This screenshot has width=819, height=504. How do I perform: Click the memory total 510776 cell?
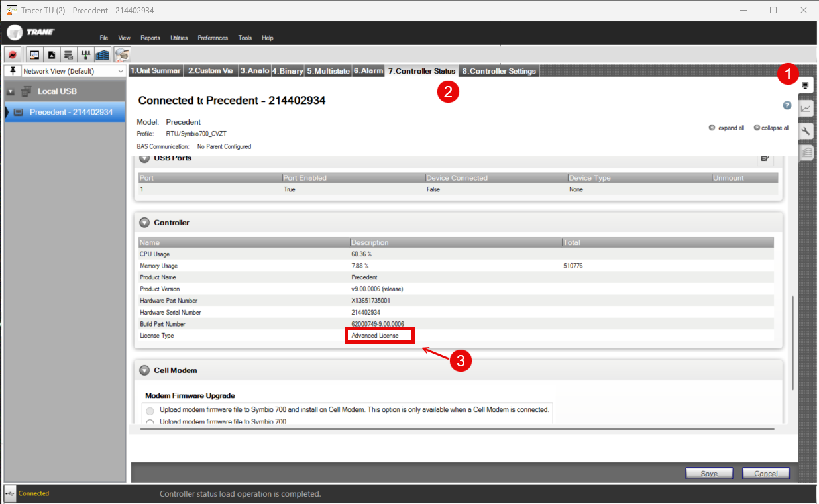(573, 266)
